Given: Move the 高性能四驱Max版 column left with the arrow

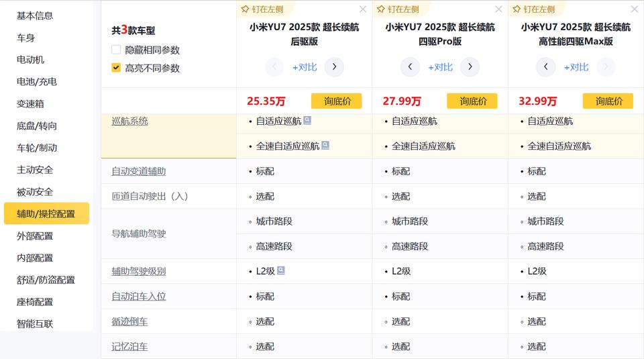Looking at the screenshot, I should (x=545, y=66).
